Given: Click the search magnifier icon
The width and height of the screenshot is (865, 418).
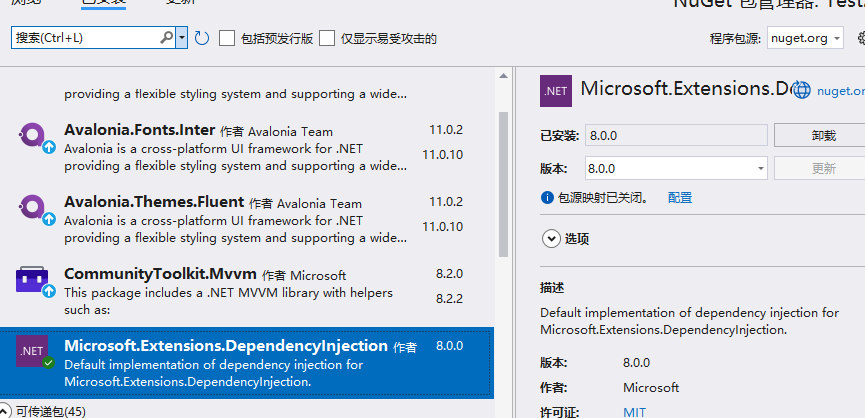Looking at the screenshot, I should (166, 38).
